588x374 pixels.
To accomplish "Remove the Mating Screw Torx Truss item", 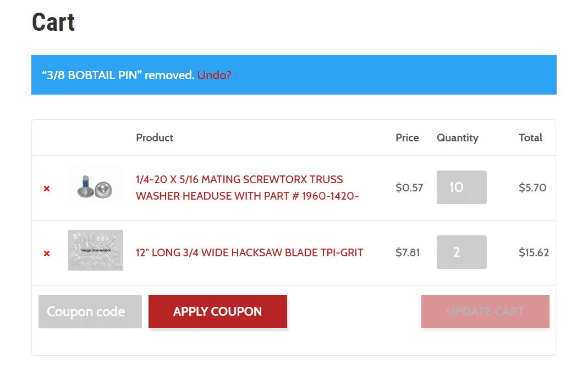I will tap(47, 188).
